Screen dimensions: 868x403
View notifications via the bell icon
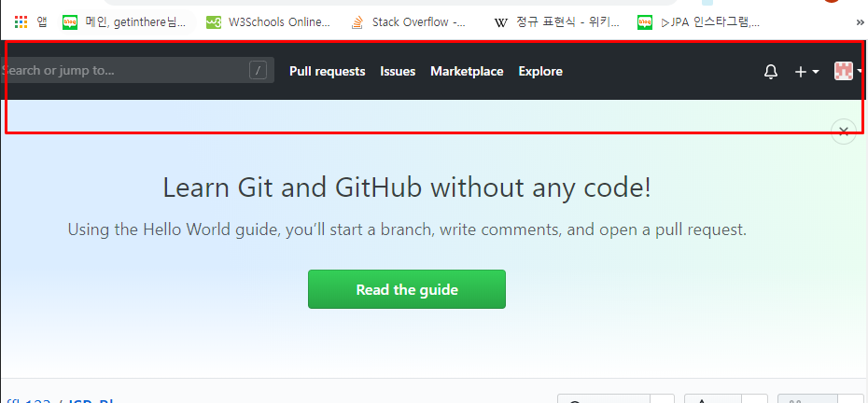coord(771,72)
